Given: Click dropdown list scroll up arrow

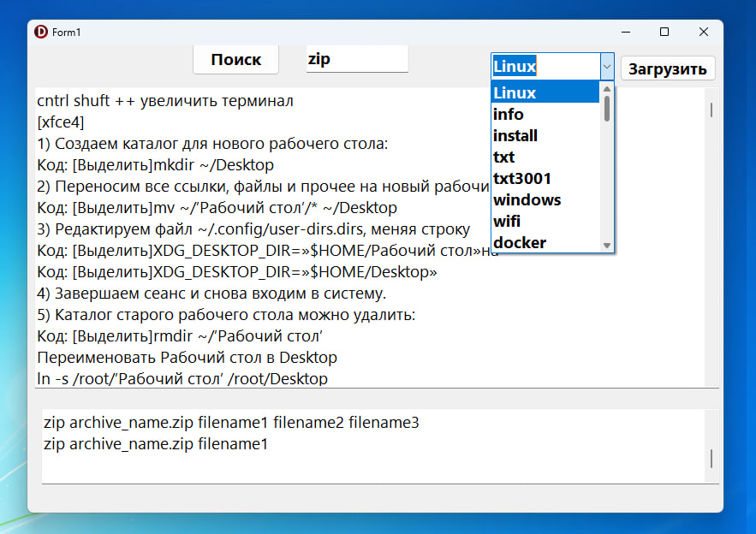Looking at the screenshot, I should tap(607, 88).
